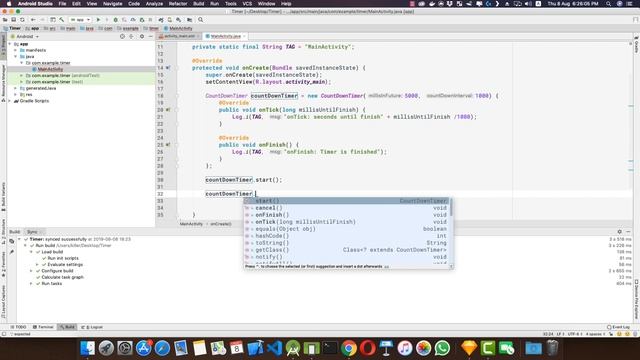The height and width of the screenshot is (360, 640).
Task: Expand the manifests folder
Action: pyautogui.click(x=16, y=50)
